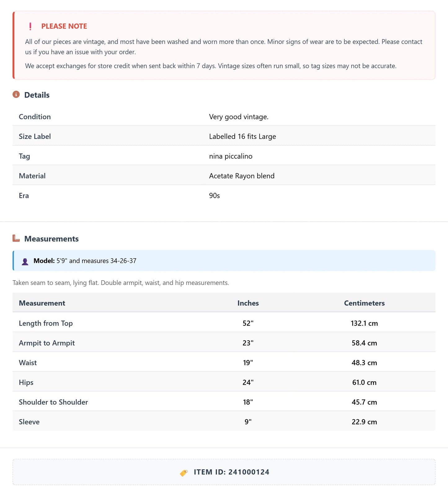Image resolution: width=448 pixels, height=496 pixels.
Task: Click the Shoulder to Shoulder row label
Action: 53,402
